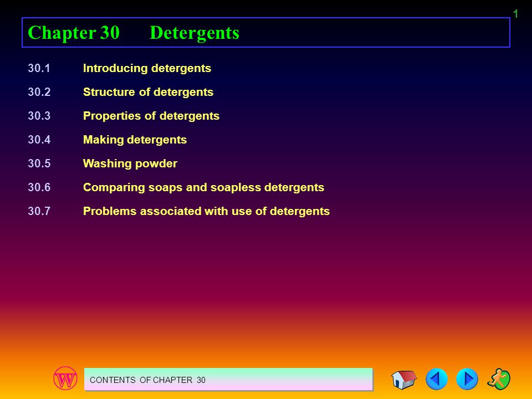Click the Chapter 30 title text
The height and width of the screenshot is (399, 532).
point(74,33)
